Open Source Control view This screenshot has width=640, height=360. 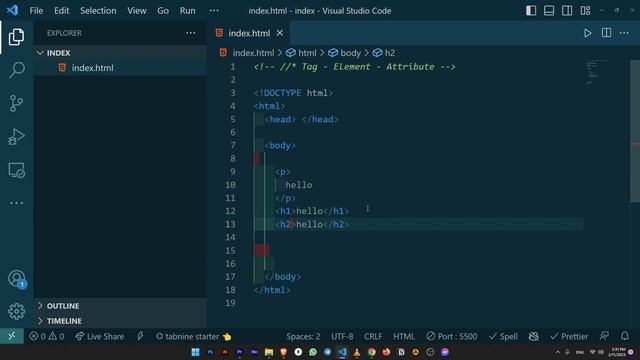[x=16, y=103]
